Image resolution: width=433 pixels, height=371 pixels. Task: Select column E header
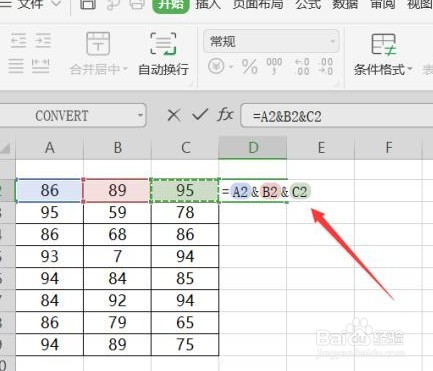(x=321, y=148)
